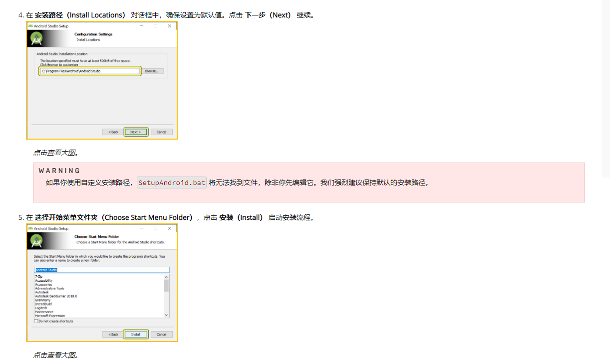The height and width of the screenshot is (364, 610).
Task: Click Install in the Choose Start Menu Folder dialog
Action: pos(136,335)
